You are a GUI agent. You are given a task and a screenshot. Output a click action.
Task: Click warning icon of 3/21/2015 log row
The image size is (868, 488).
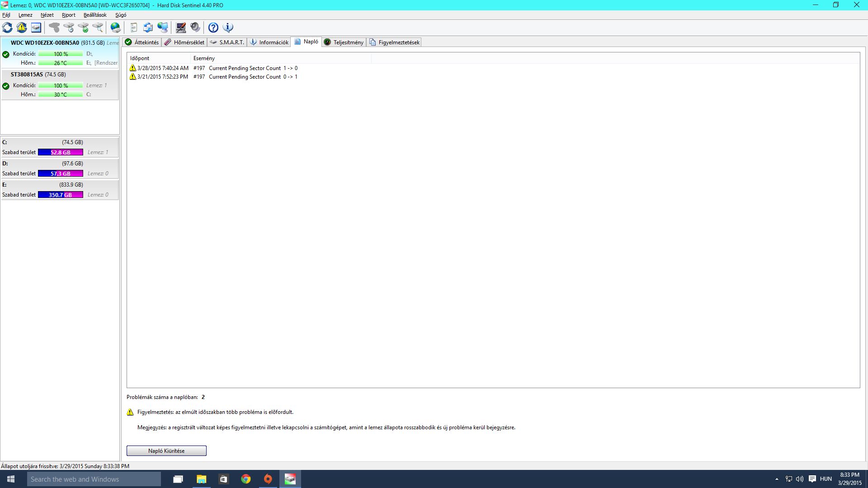click(x=132, y=76)
